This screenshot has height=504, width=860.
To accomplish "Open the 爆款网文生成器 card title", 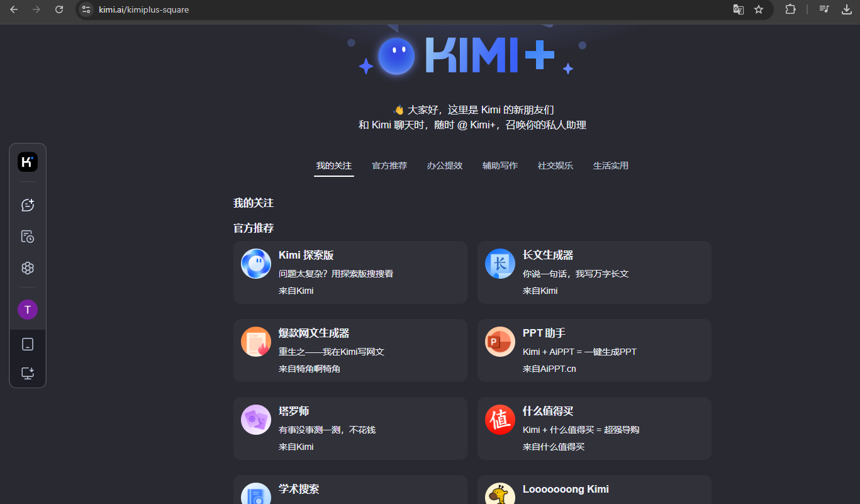I will tap(314, 333).
